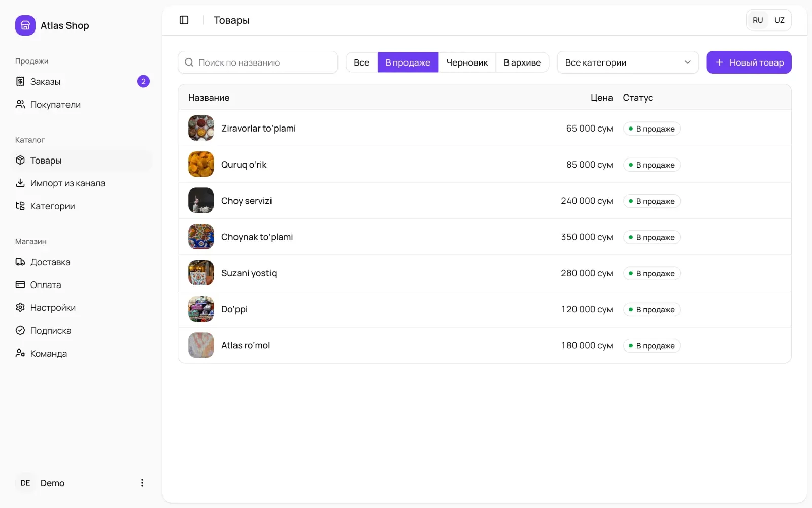Screen dimensions: 812x508
Task: Show В архиве products
Action: click(x=522, y=62)
